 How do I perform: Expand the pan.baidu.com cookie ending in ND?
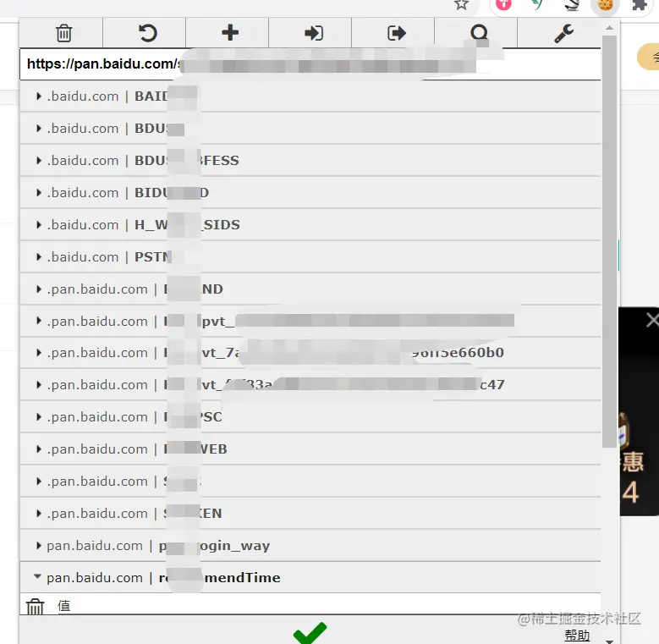pyautogui.click(x=310, y=289)
